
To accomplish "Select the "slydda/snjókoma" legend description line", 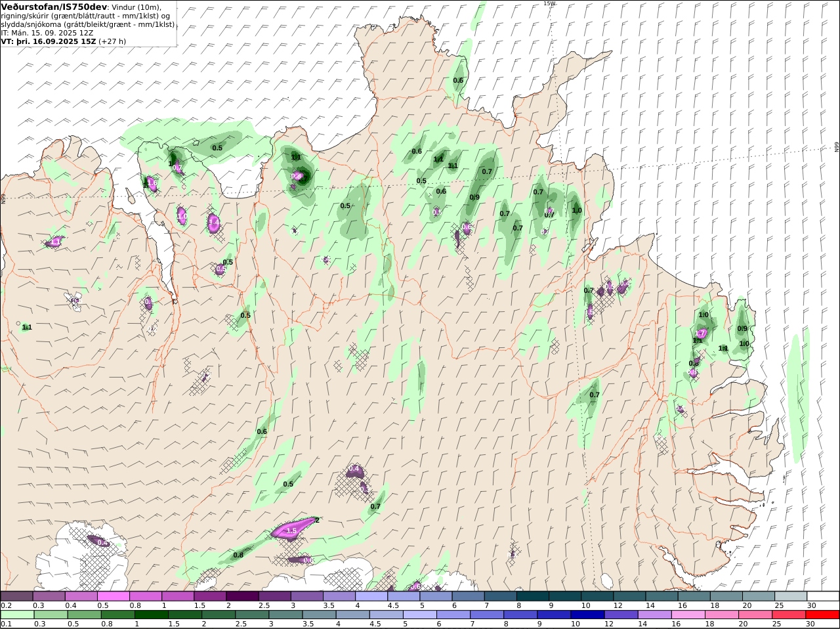I will pyautogui.click(x=88, y=24).
